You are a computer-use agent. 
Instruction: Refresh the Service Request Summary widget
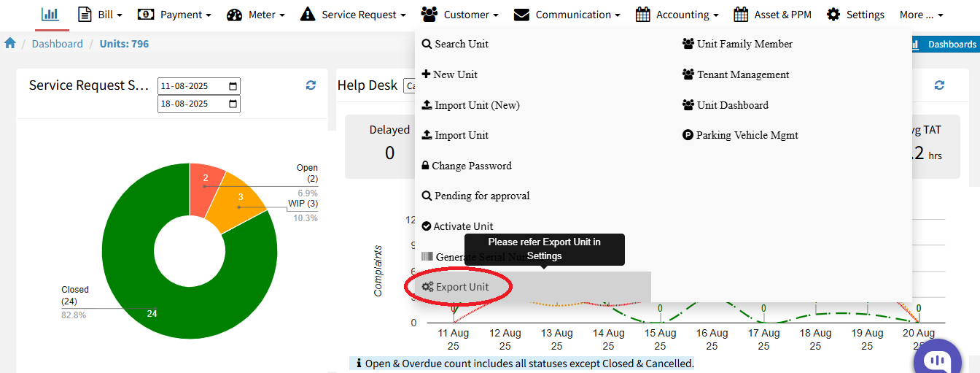coord(311,85)
